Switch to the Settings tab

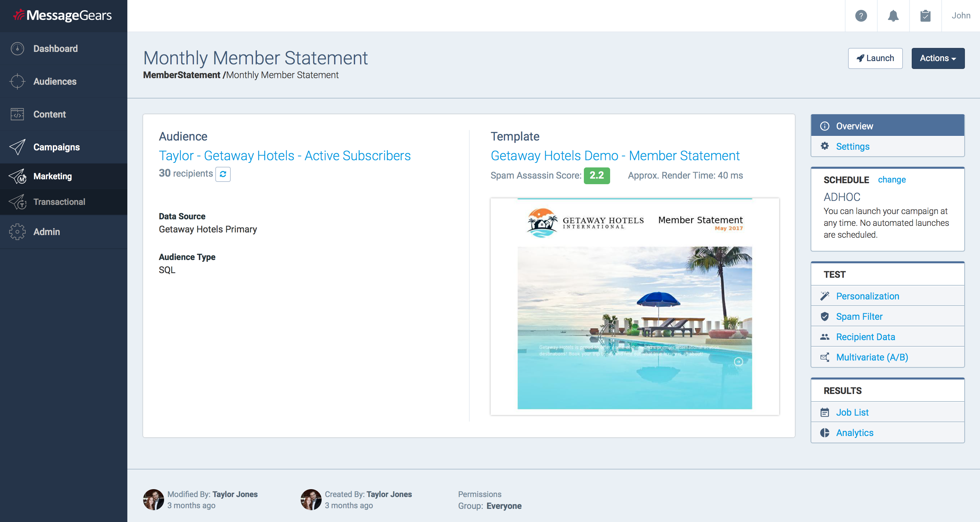click(852, 146)
